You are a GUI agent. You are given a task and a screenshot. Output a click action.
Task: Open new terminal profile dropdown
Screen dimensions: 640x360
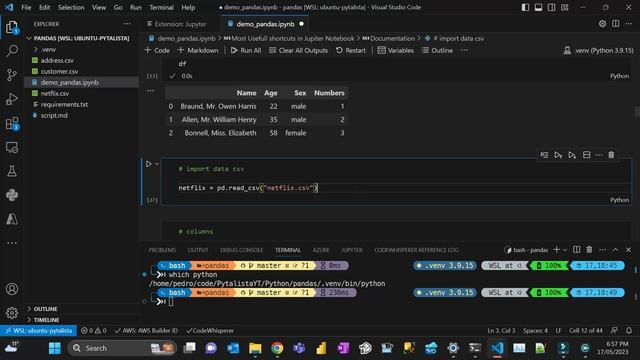(565, 249)
